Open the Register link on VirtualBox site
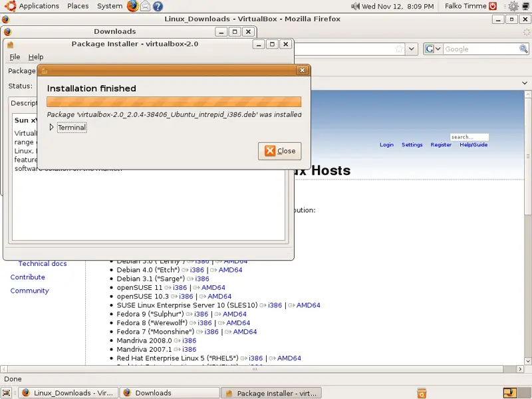Image resolution: width=532 pixels, height=399 pixels. [x=441, y=145]
